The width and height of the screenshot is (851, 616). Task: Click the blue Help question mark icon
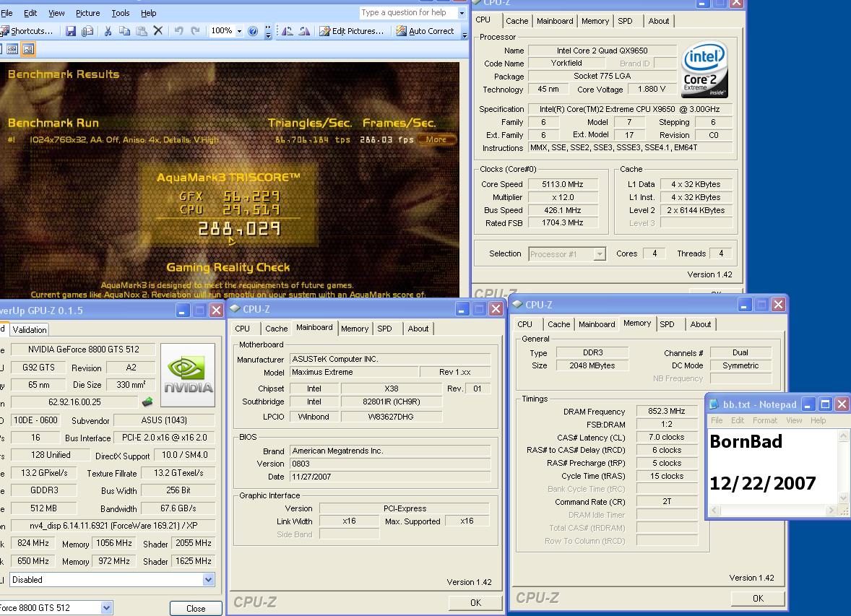(253, 31)
